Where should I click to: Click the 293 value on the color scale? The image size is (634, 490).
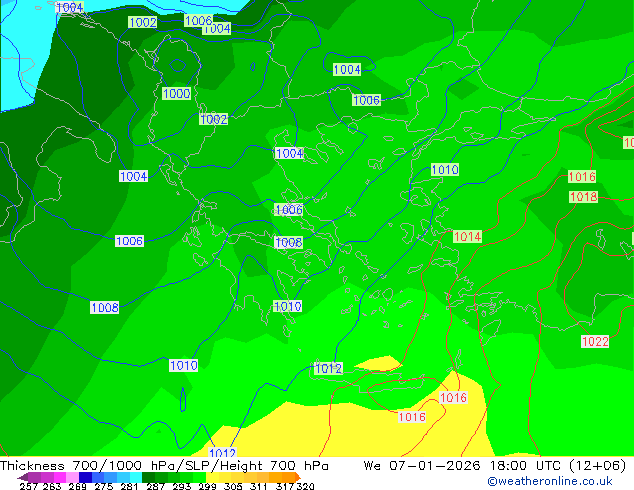click(181, 486)
